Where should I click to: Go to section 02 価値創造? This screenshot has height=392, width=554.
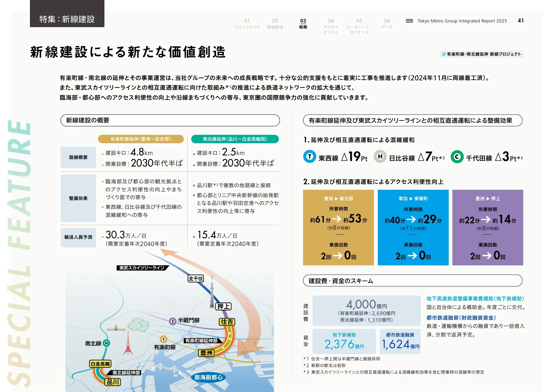[x=275, y=24]
